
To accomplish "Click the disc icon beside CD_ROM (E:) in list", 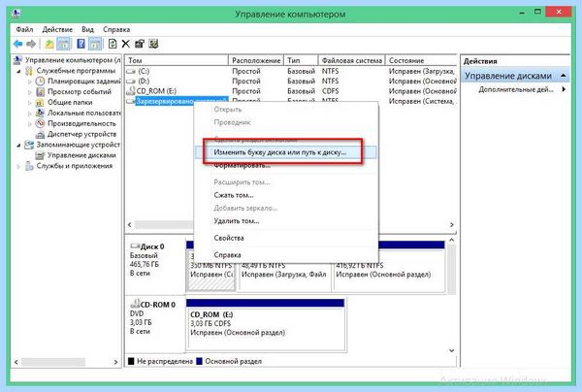I will (x=131, y=90).
